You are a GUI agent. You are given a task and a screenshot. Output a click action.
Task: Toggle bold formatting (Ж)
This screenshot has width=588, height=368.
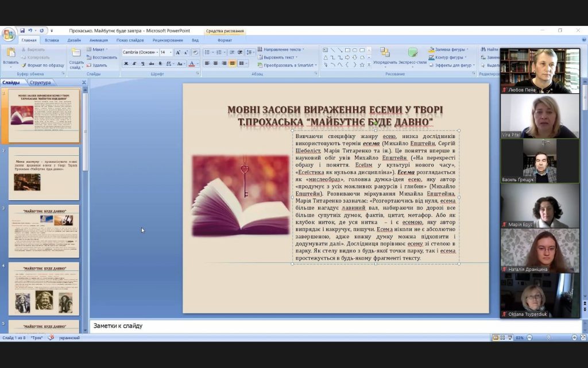click(126, 63)
